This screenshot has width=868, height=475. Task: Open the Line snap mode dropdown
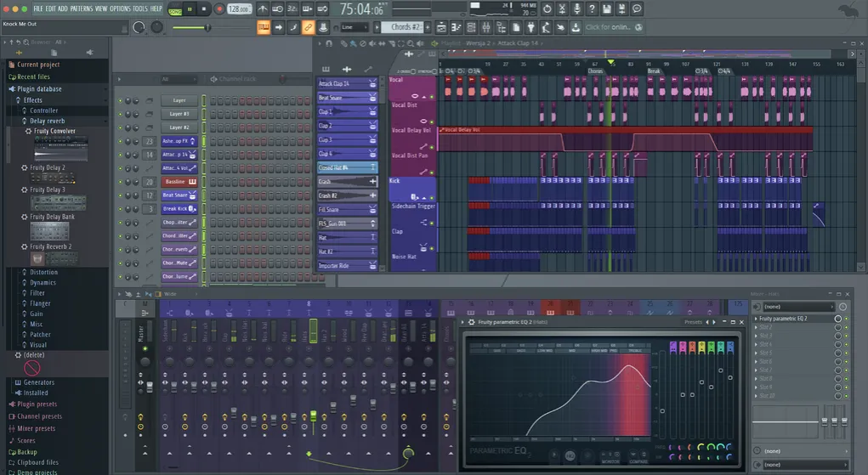[x=354, y=27]
